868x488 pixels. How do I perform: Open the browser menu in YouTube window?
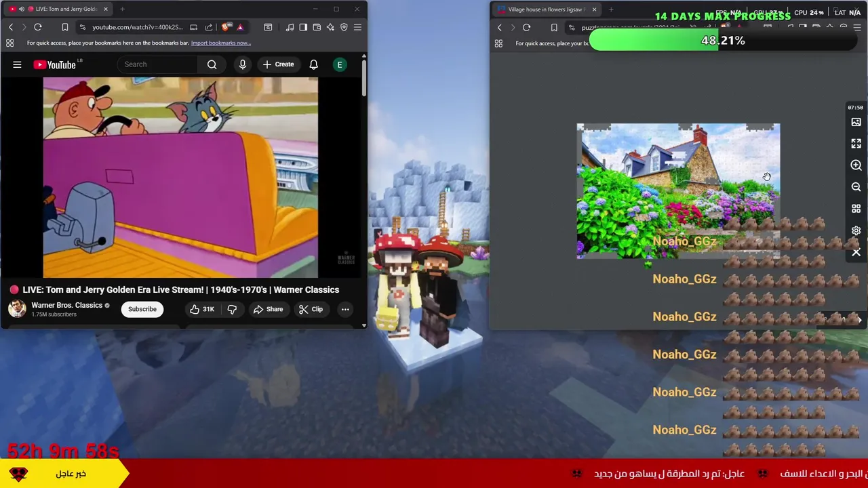click(357, 27)
